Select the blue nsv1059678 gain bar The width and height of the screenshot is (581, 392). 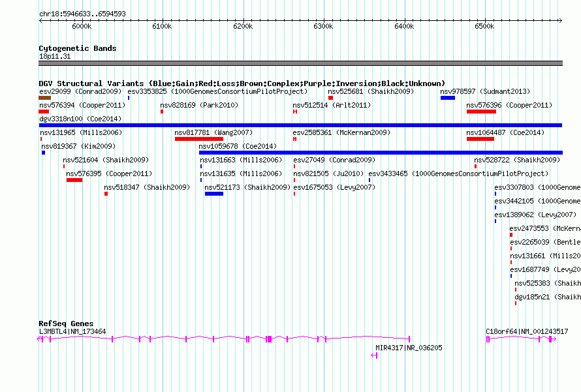(381, 153)
